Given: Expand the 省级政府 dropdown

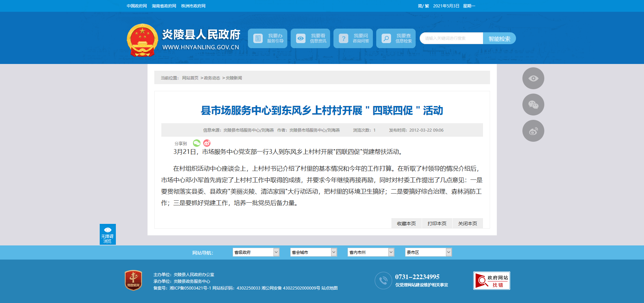Looking at the screenshot, I should click(256, 252).
